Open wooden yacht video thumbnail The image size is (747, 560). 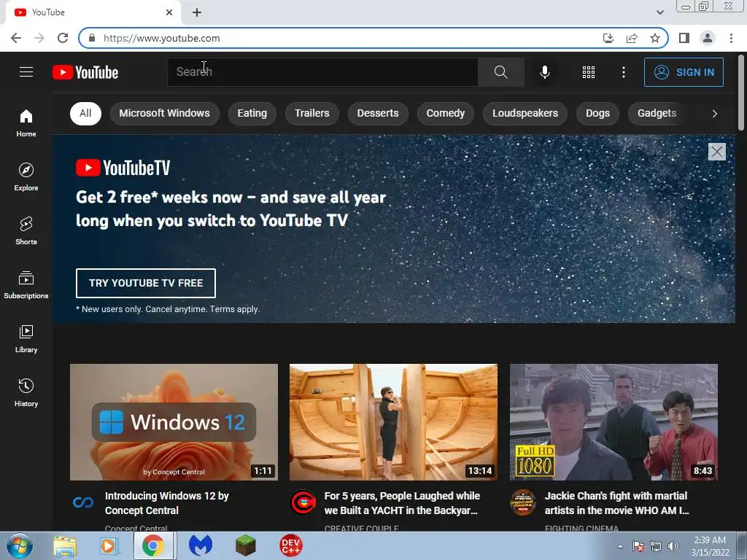[x=393, y=422]
